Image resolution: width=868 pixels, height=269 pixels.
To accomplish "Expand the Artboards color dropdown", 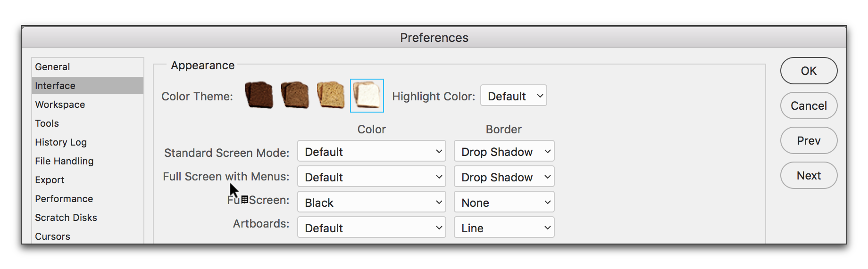I will 372,228.
